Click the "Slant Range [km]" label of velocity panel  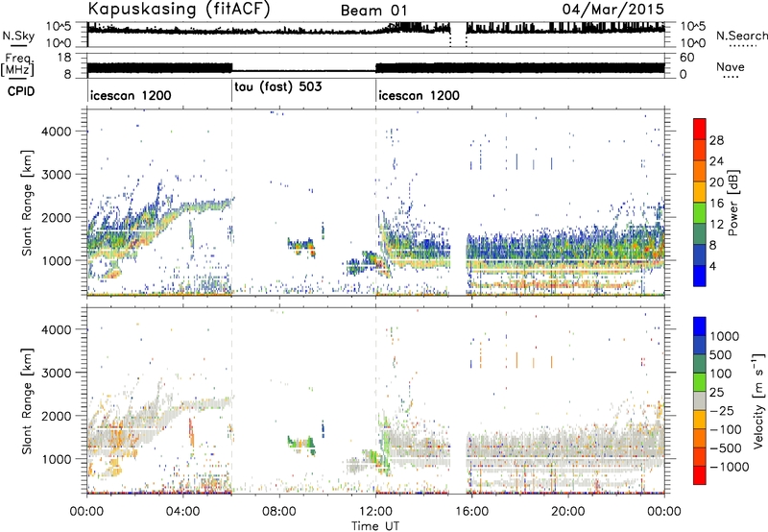click(x=27, y=400)
